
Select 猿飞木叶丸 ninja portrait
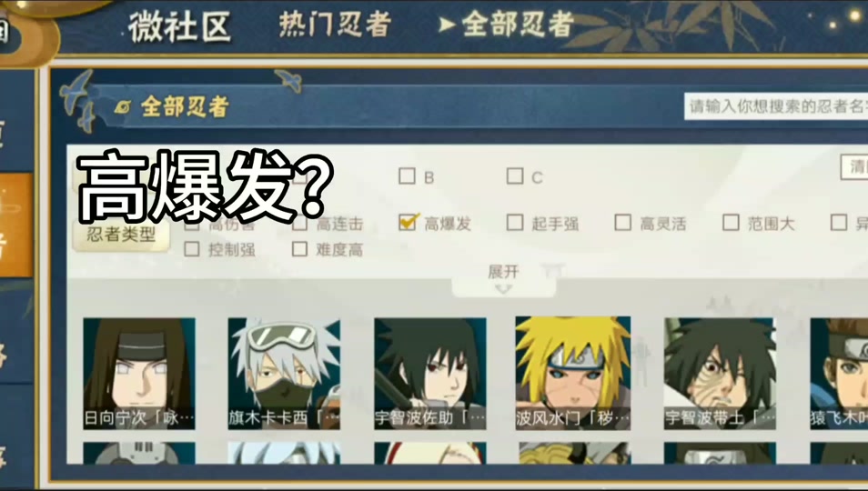tap(839, 374)
